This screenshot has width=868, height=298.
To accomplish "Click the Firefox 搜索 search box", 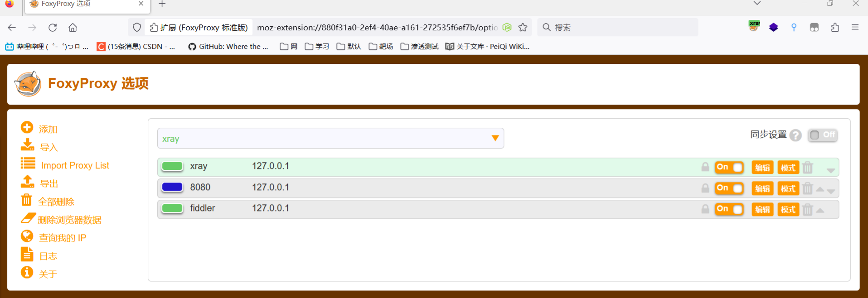I will click(x=617, y=27).
